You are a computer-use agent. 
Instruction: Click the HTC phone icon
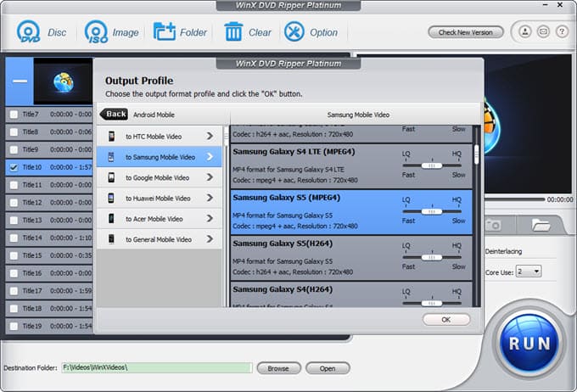point(111,137)
